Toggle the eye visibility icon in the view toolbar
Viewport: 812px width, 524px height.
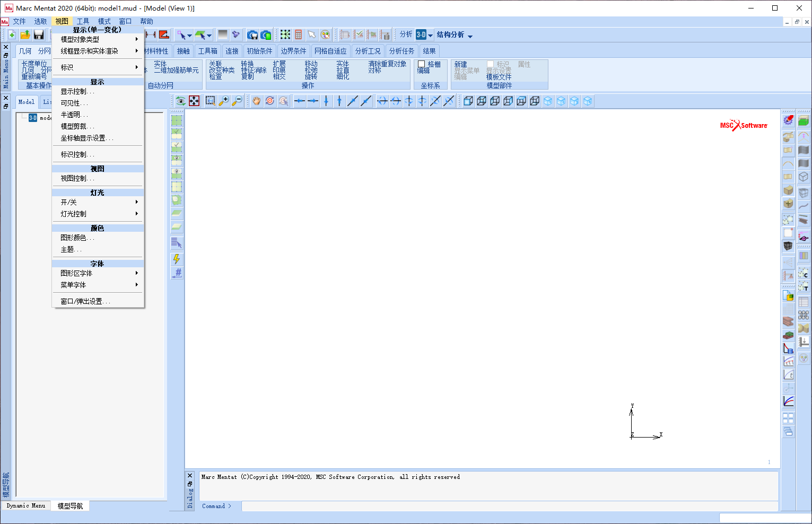click(181, 101)
